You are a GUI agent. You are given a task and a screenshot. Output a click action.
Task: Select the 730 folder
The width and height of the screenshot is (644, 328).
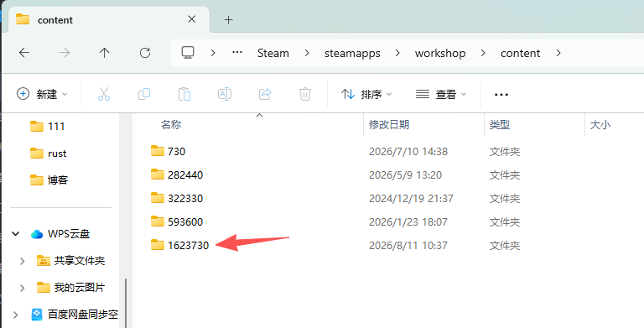click(168, 151)
